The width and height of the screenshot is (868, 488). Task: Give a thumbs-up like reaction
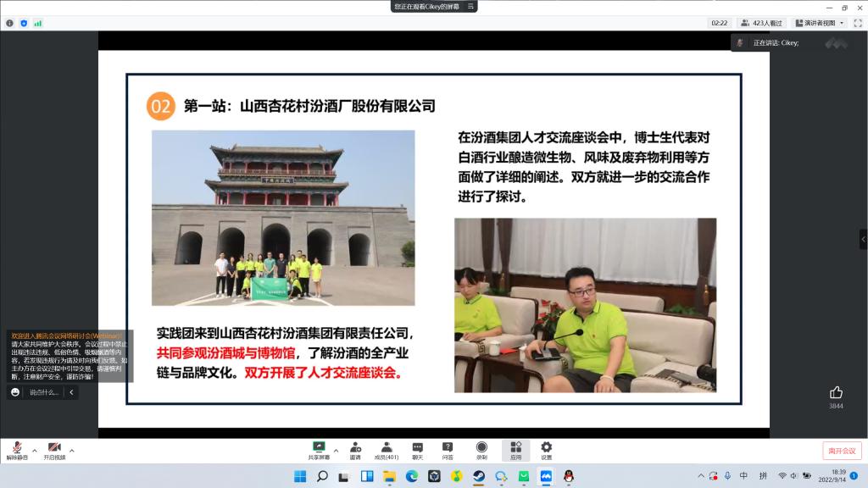click(x=836, y=392)
